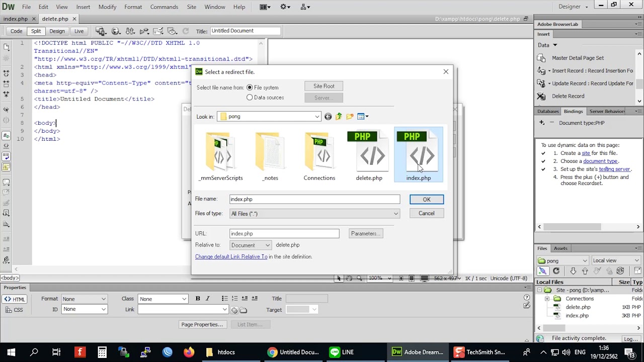Open Class dropdown in Properties
The width and height of the screenshot is (644, 362).
click(x=163, y=299)
